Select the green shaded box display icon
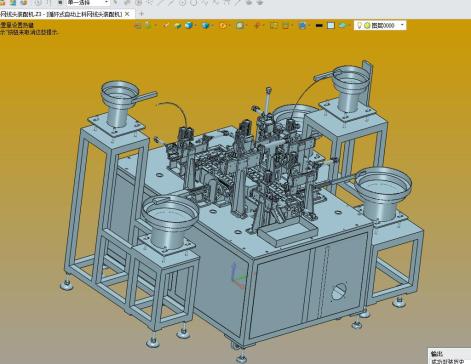The height and width of the screenshot is (364, 471). 178,26
